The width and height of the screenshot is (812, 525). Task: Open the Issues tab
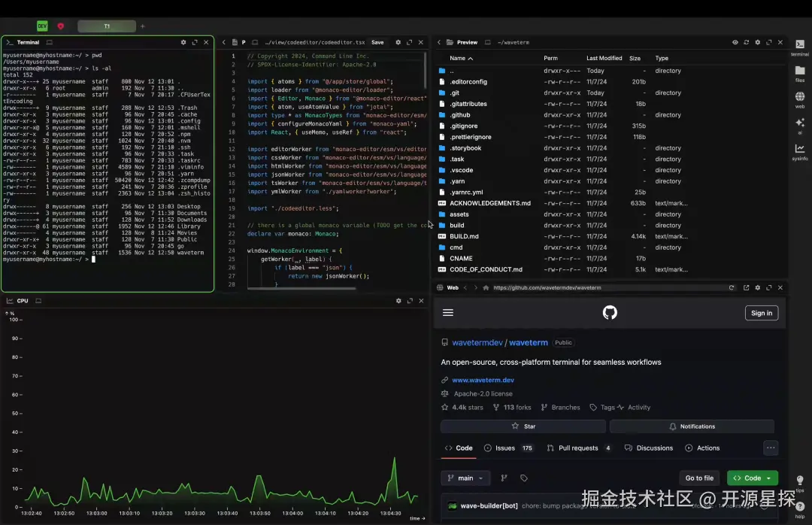pos(508,448)
